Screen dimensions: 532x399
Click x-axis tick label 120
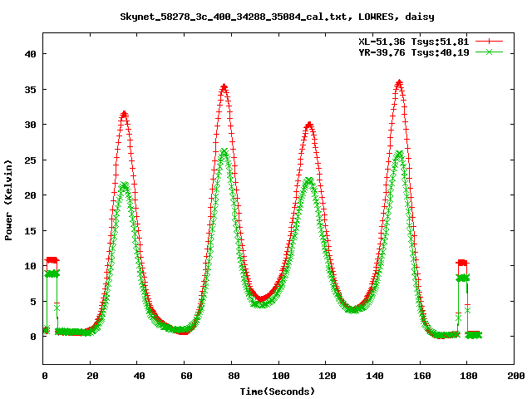(328, 376)
